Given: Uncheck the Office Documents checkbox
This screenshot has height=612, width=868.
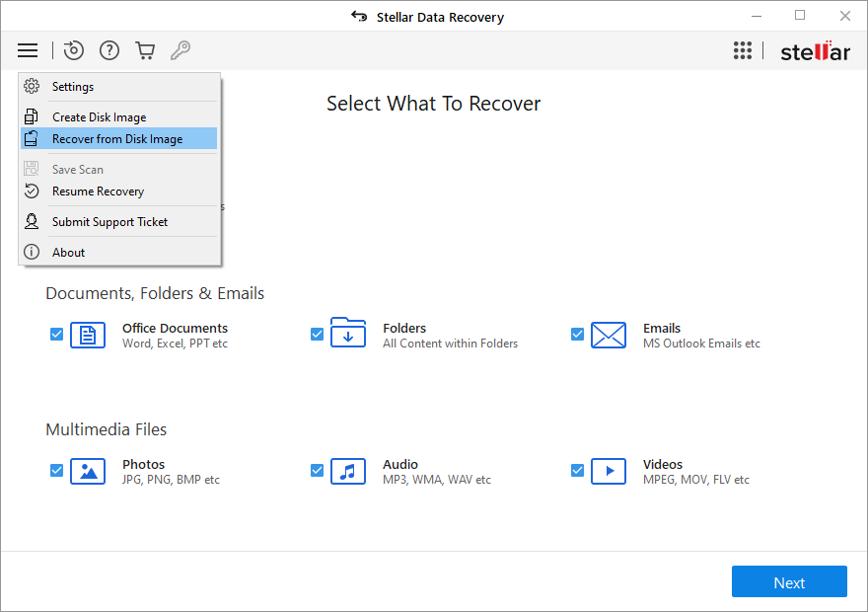Looking at the screenshot, I should click(56, 335).
